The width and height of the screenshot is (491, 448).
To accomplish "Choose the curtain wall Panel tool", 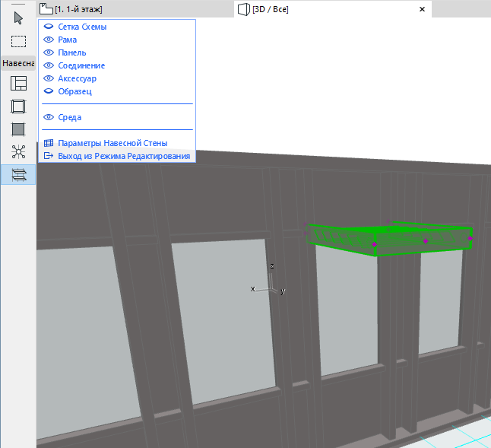I will tap(18, 129).
